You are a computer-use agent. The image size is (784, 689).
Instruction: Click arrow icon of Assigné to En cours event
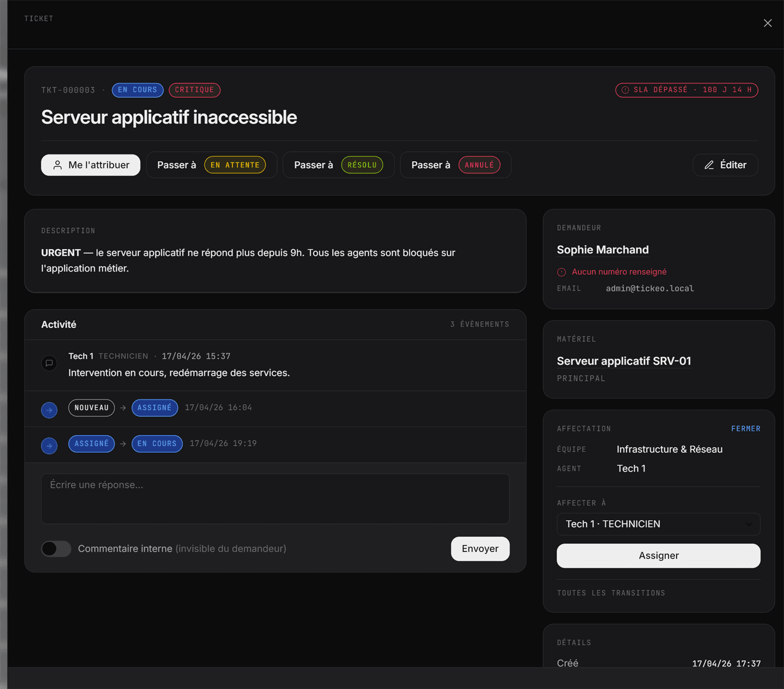pyautogui.click(x=49, y=446)
